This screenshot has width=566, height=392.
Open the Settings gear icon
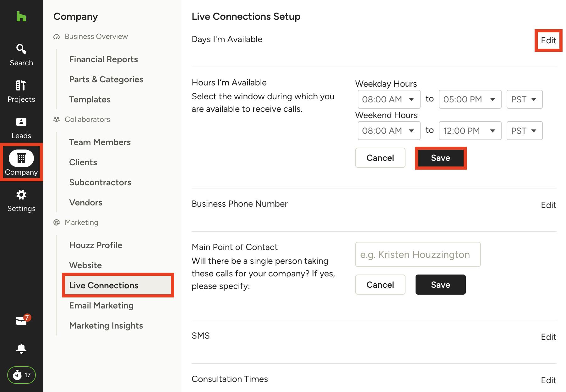(21, 195)
